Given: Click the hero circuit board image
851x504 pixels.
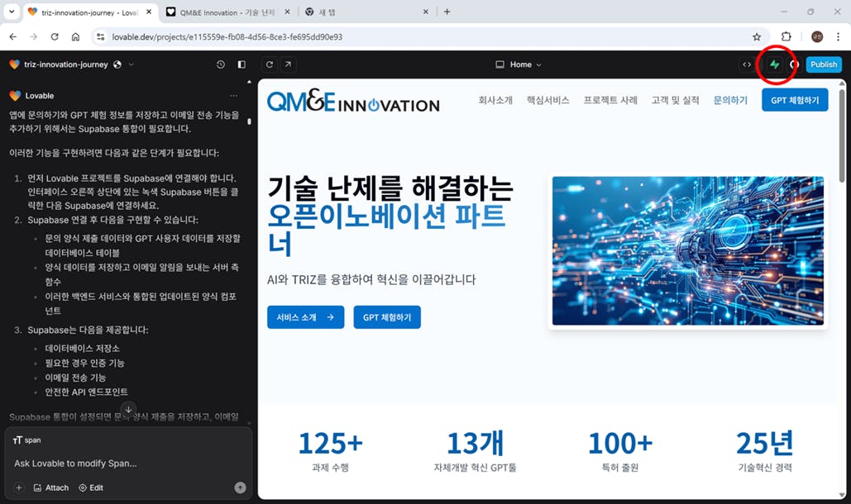Looking at the screenshot, I should click(x=687, y=250).
